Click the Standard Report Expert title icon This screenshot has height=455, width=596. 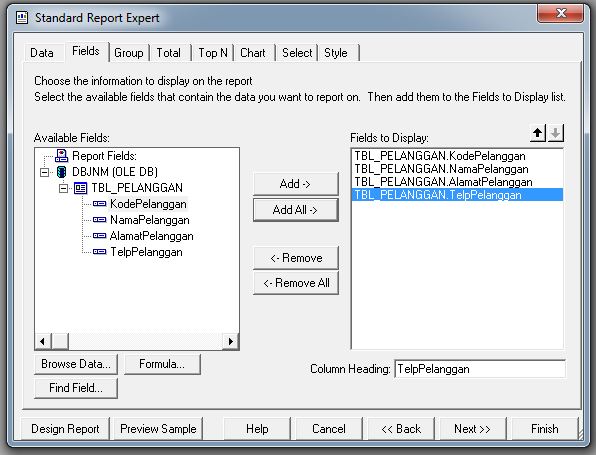coord(22,17)
